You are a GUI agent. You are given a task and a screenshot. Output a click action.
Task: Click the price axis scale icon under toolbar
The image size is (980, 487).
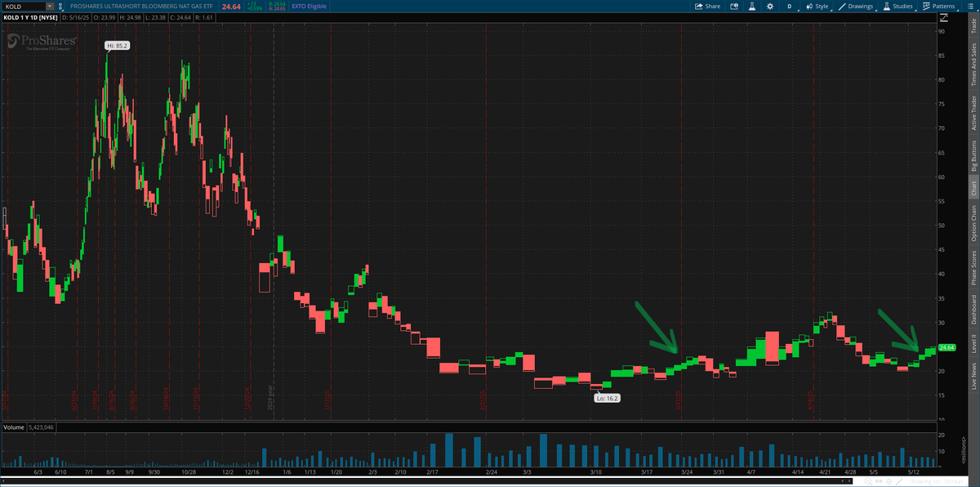[944, 17]
